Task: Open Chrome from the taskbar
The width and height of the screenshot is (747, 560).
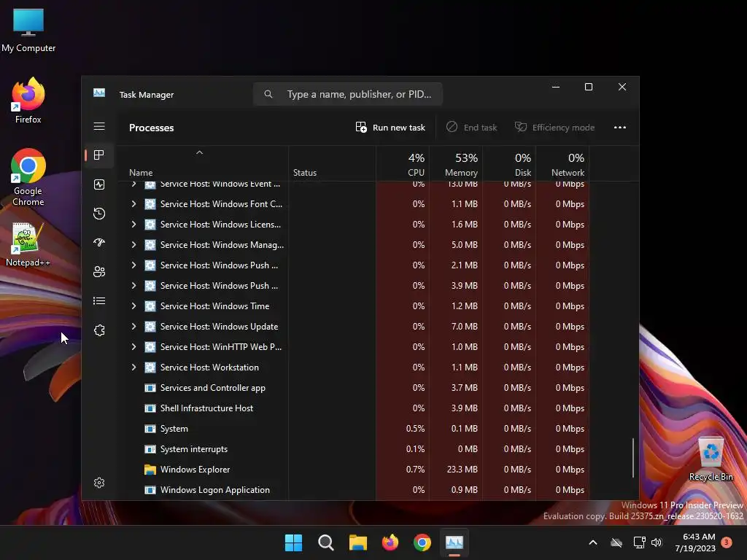Action: [x=422, y=542]
